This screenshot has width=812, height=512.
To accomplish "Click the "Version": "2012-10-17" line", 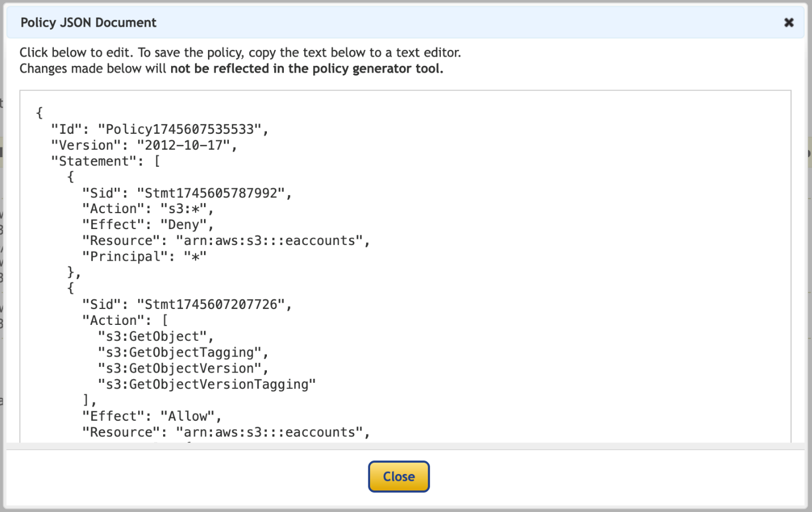I will coord(144,145).
